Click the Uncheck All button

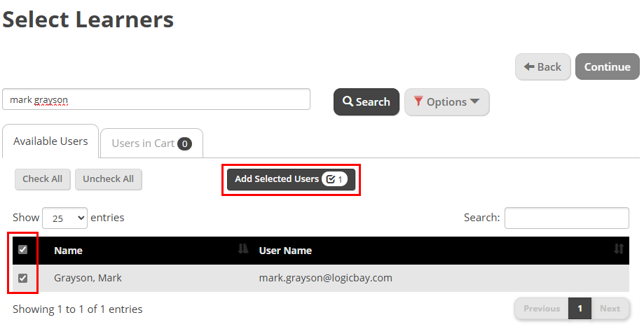click(x=109, y=179)
